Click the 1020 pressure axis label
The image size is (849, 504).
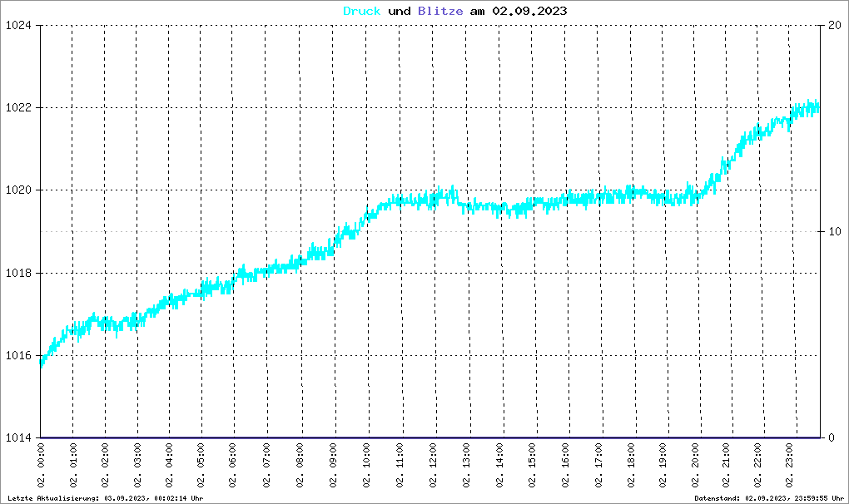(x=17, y=190)
